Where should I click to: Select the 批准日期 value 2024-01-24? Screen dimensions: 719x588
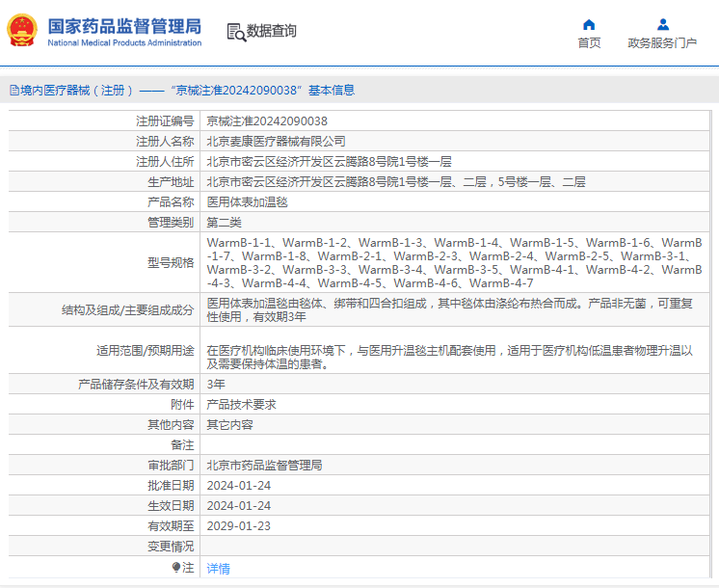(x=239, y=485)
